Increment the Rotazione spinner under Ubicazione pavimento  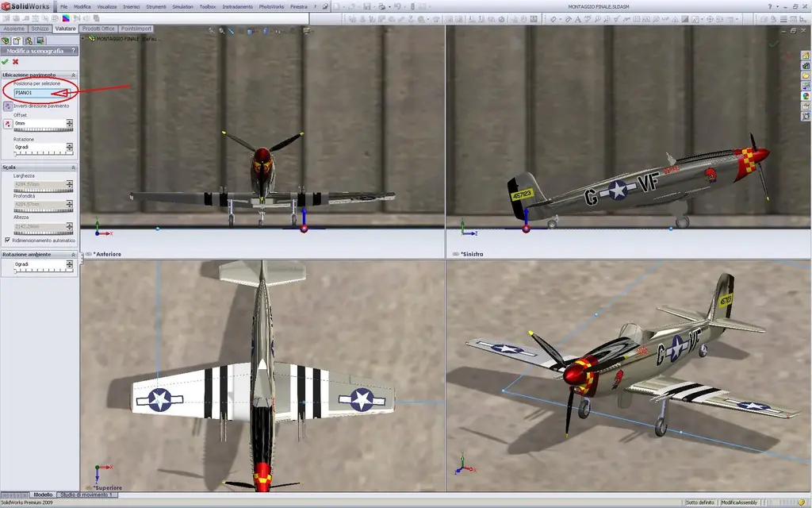click(x=70, y=145)
